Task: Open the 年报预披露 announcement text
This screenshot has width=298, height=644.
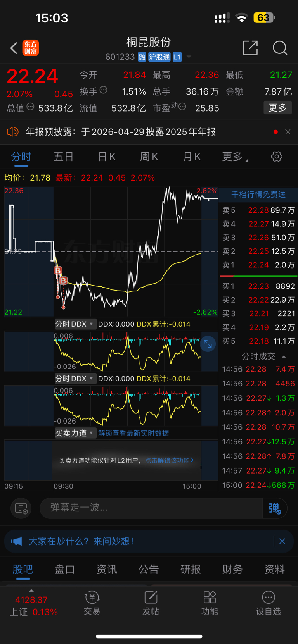Action: point(121,132)
